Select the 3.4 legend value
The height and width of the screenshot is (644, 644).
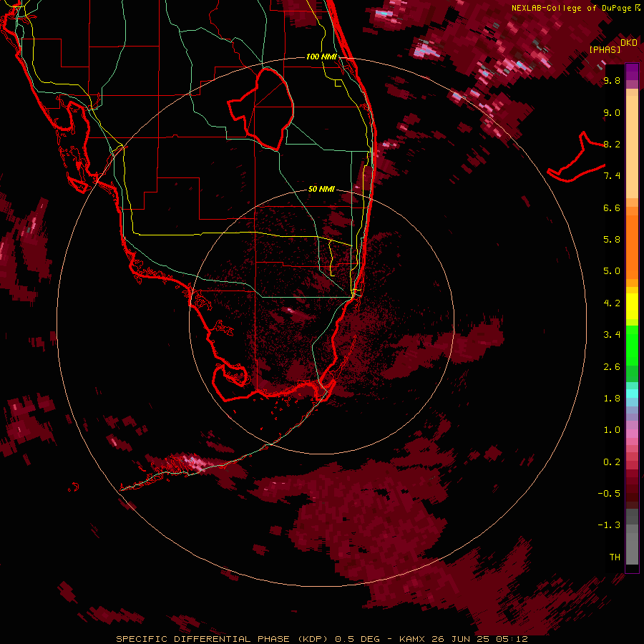[x=612, y=335]
